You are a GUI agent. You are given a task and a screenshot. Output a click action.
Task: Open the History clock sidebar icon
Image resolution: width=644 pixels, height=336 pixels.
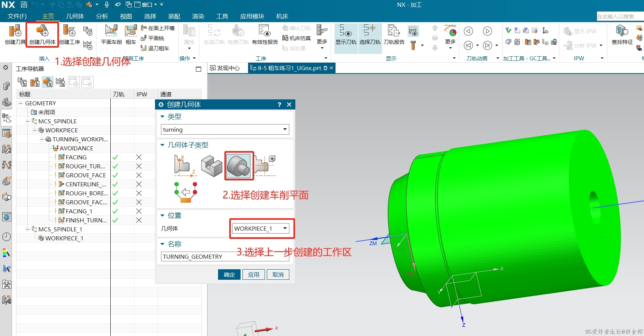point(6,237)
